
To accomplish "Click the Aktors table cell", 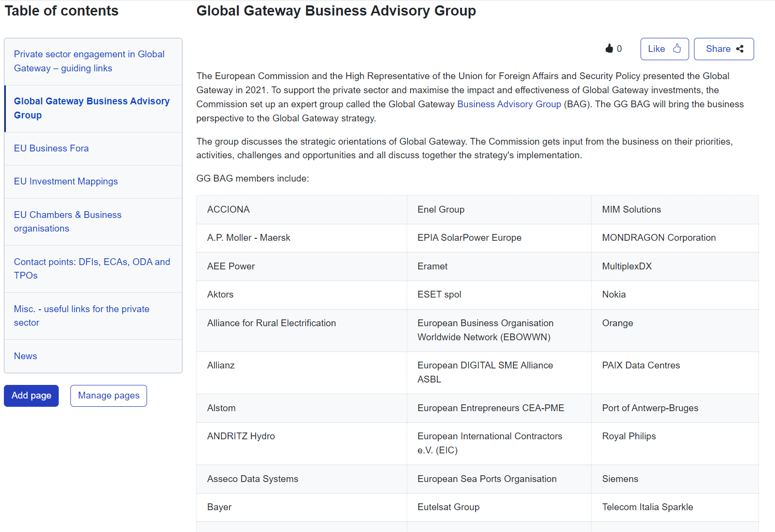I will point(301,295).
